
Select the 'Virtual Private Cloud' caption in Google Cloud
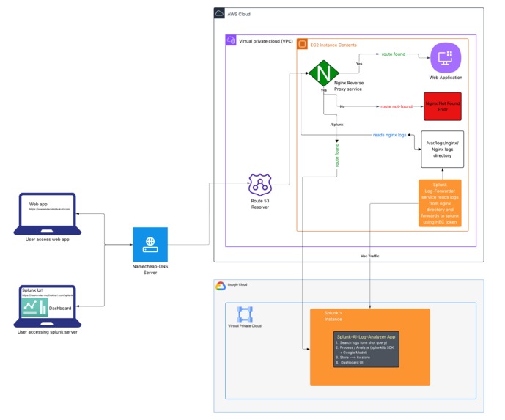(x=245, y=326)
